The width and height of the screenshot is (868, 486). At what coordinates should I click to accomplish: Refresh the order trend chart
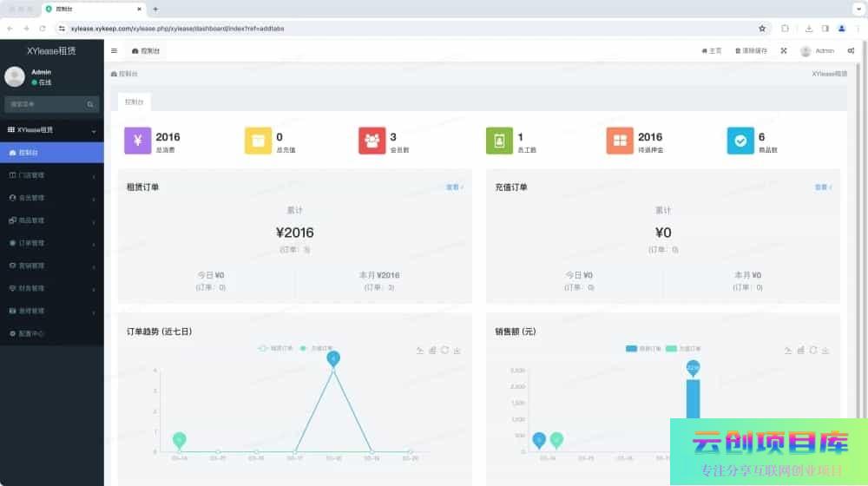pos(444,351)
